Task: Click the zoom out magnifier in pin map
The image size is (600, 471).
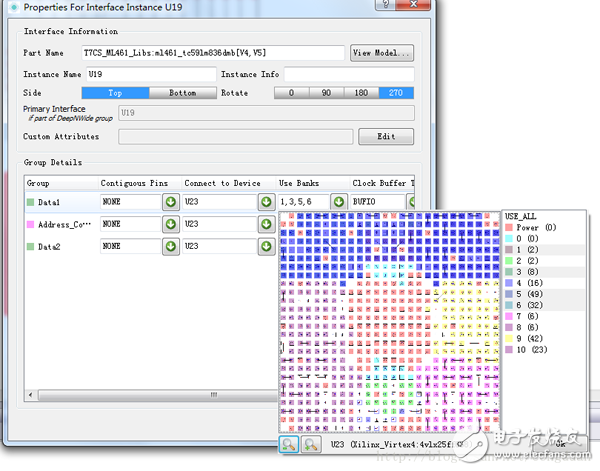Action: 289,445
